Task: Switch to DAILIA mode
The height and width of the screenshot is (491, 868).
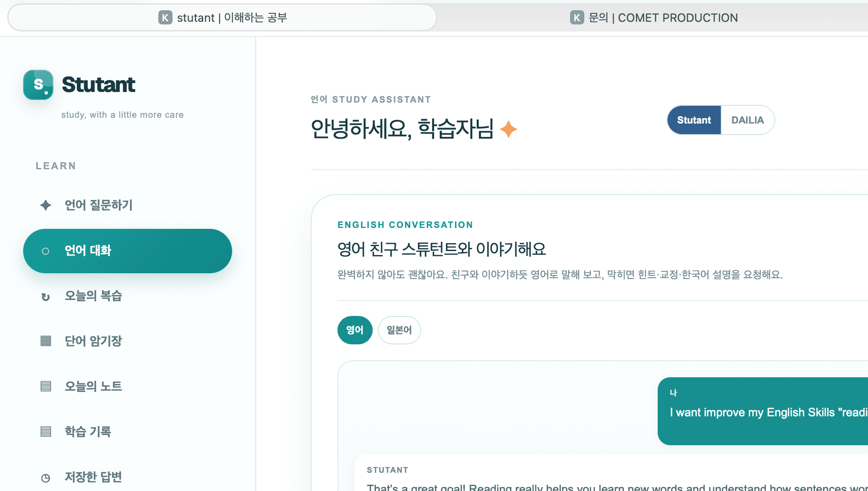Action: tap(747, 120)
